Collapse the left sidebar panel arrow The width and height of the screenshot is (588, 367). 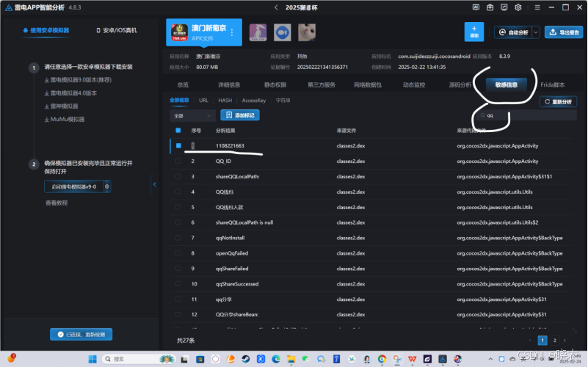[154, 184]
